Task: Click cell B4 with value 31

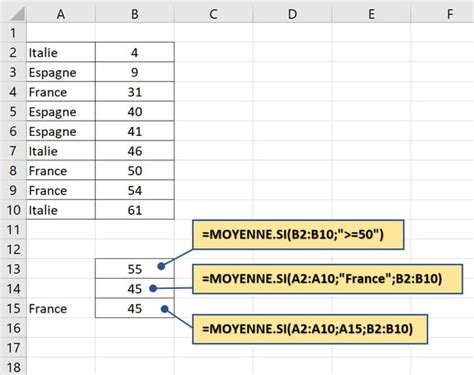Action: (135, 92)
